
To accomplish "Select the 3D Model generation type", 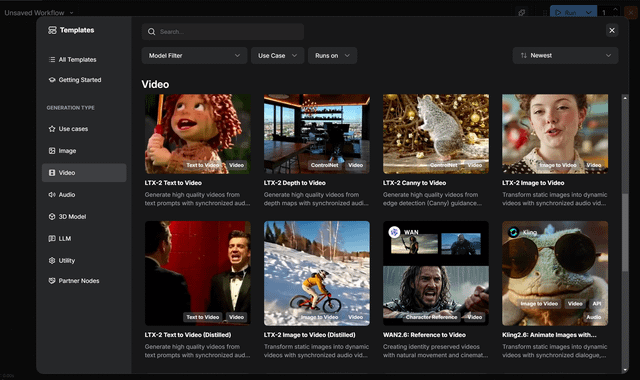I will click(x=84, y=217).
